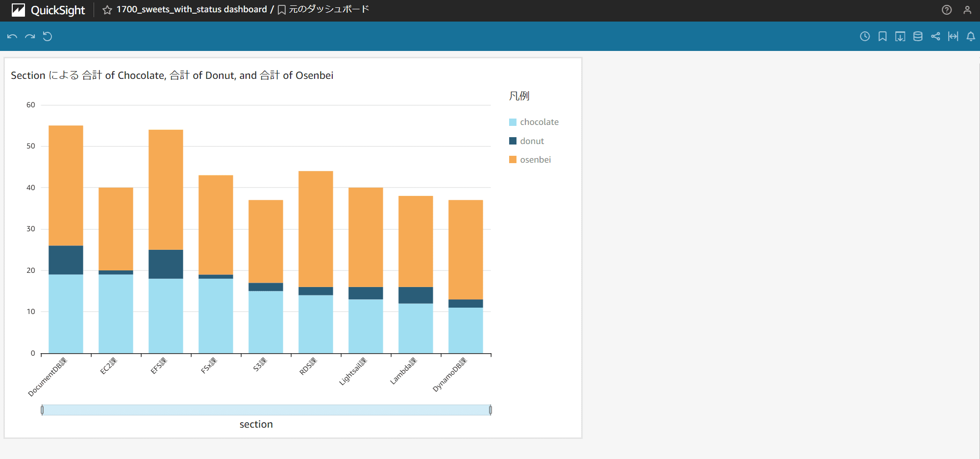The height and width of the screenshot is (459, 980).
Task: Click the osenbei segment of the EFS課 bar
Action: click(166, 190)
